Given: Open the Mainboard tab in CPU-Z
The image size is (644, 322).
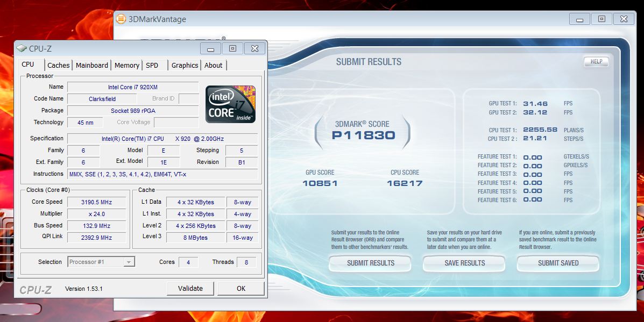Looking at the screenshot, I should 92,65.
